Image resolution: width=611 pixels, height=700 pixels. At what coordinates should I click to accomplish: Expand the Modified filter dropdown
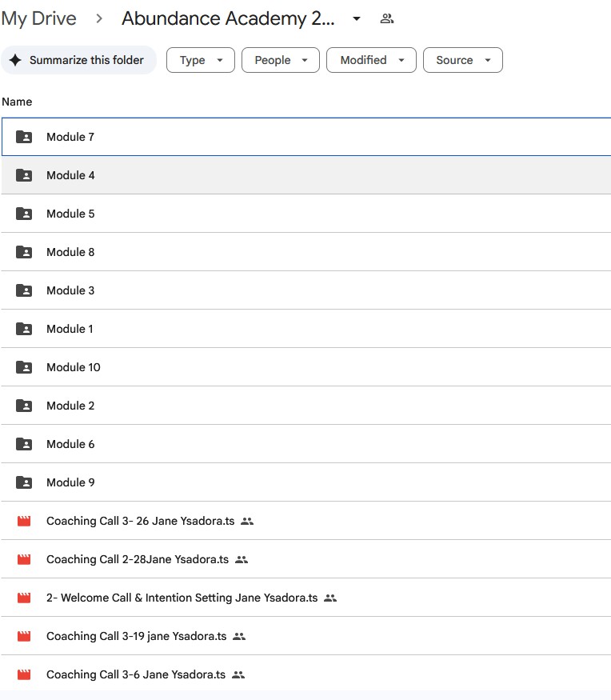[x=371, y=60]
